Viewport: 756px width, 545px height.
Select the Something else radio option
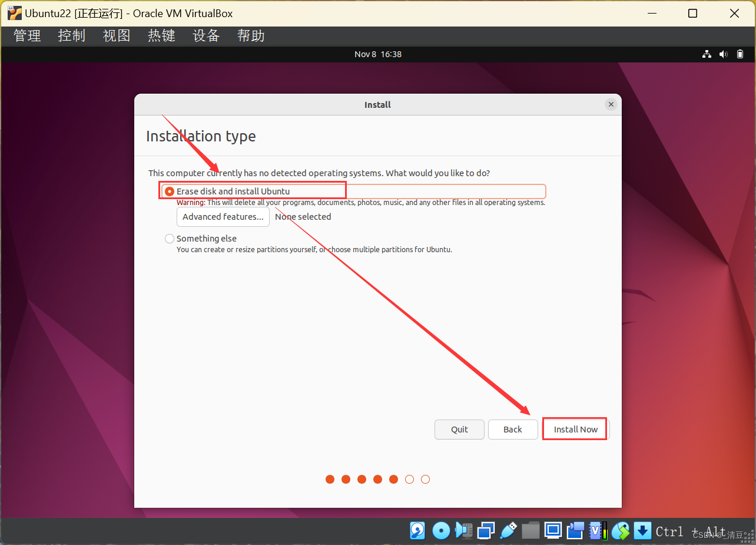(201, 239)
